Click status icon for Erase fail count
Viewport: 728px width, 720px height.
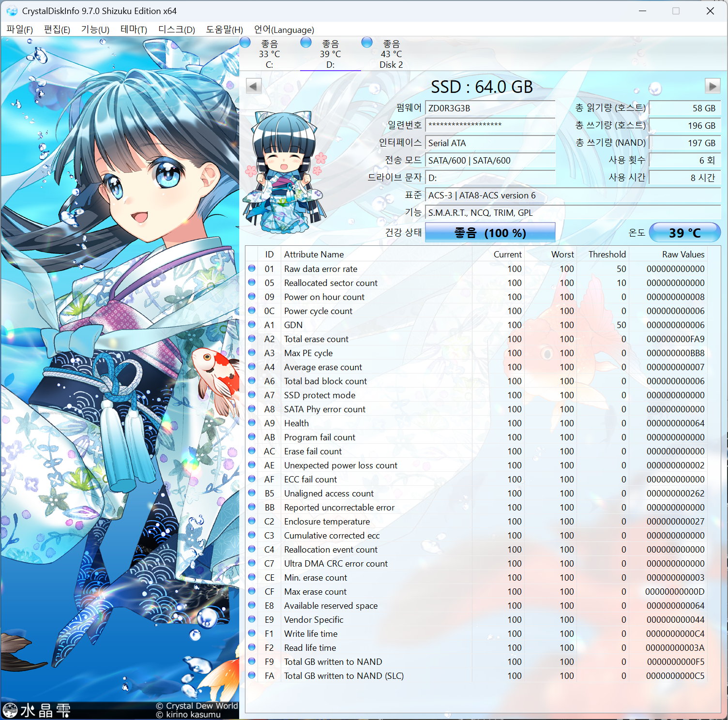(252, 450)
